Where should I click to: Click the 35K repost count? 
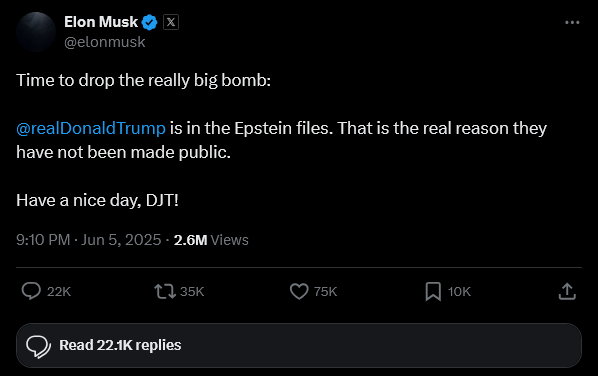[x=192, y=292]
